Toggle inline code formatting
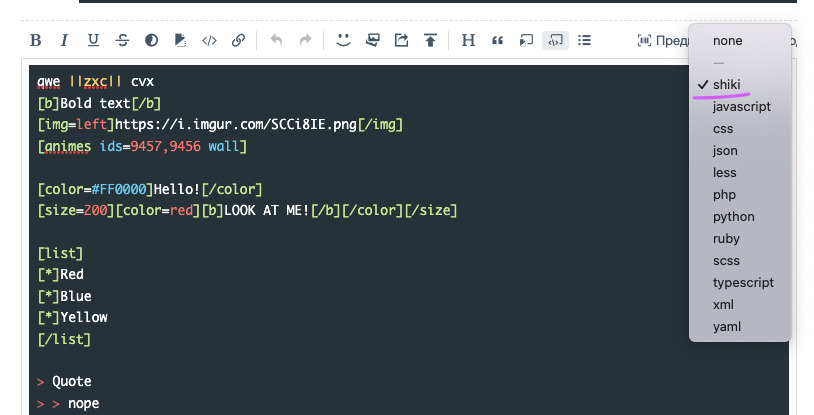Image resolution: width=814 pixels, height=415 pixels. tap(209, 41)
